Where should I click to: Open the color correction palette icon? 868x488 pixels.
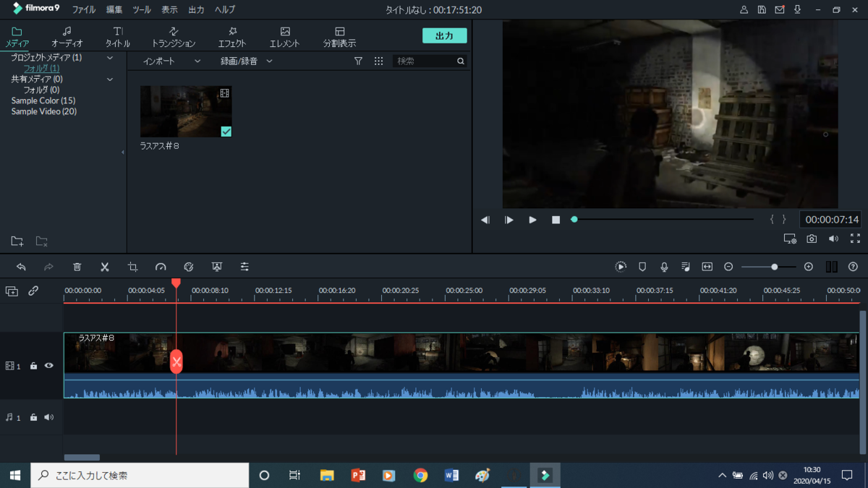(x=189, y=267)
